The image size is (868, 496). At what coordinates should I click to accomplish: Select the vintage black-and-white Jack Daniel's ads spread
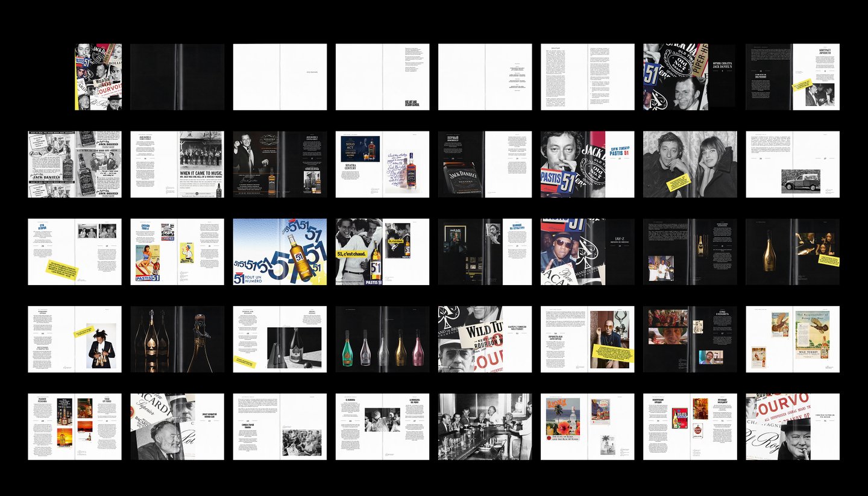[x=75, y=165]
